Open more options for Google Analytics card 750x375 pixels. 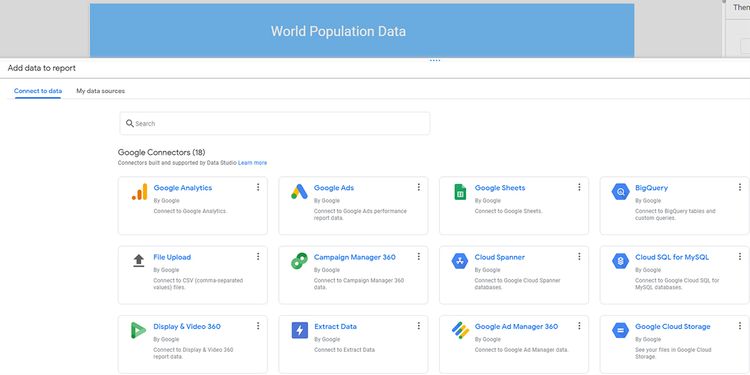coord(258,187)
